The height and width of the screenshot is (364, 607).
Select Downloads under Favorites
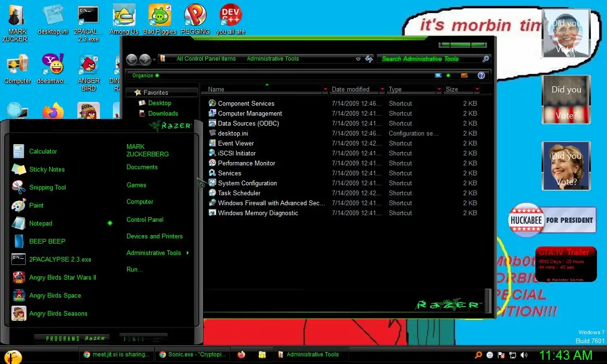pyautogui.click(x=163, y=113)
